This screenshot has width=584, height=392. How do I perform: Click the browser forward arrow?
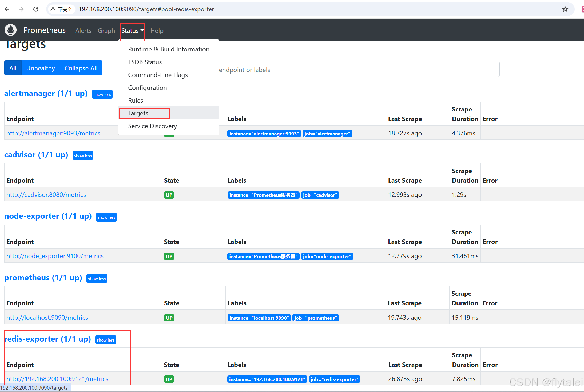(21, 9)
